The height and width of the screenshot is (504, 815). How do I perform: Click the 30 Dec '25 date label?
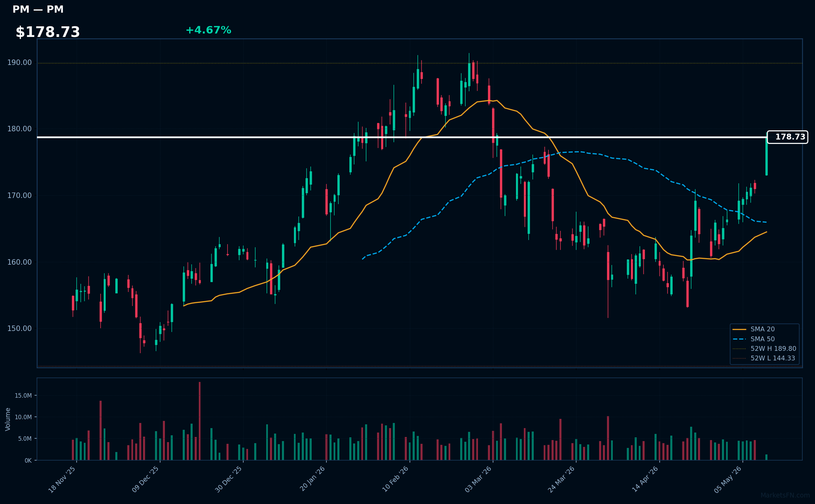(229, 479)
